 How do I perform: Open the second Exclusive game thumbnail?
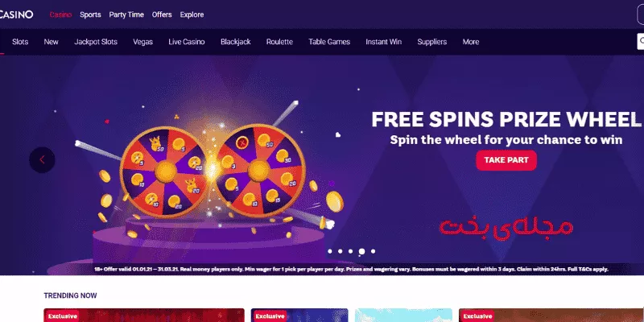[x=299, y=315]
